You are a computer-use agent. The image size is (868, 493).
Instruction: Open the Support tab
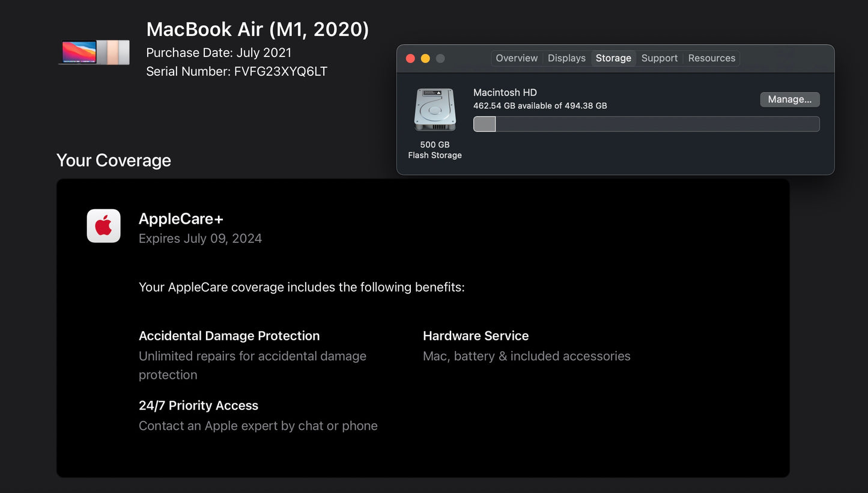(659, 58)
